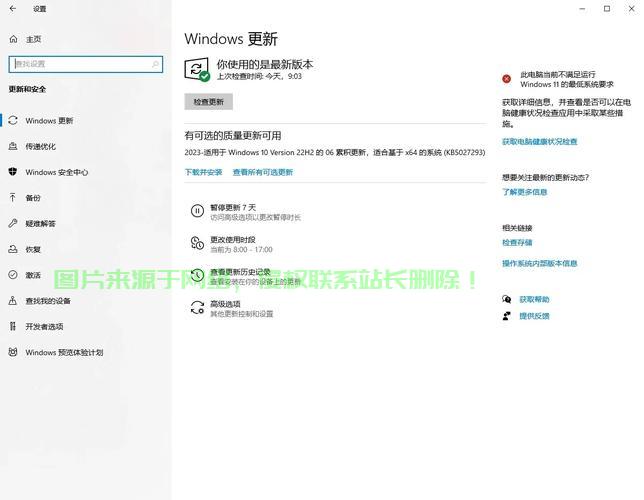644x500 pixels.
Task: Focus the 查找设置 search field
Action: click(86, 64)
